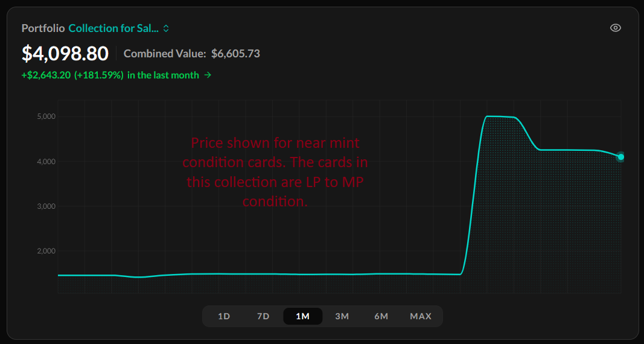
Task: Click the 5,000 y-axis label
Action: coord(46,116)
